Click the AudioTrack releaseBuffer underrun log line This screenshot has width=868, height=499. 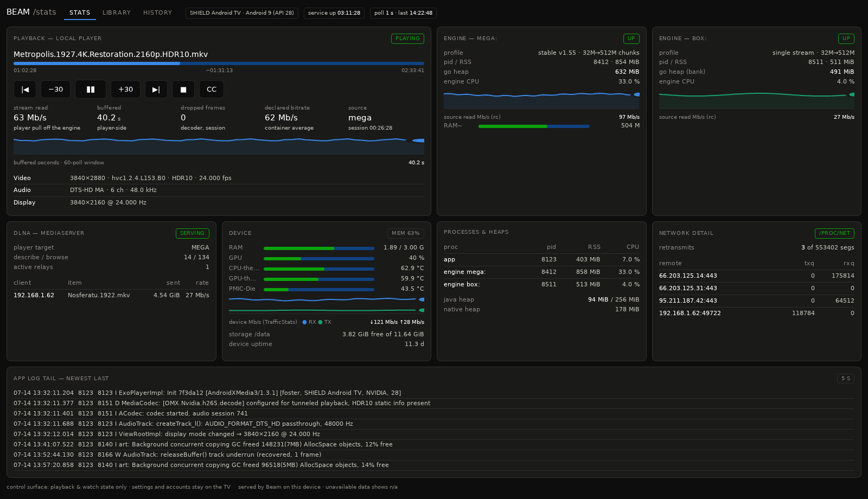coord(434,455)
